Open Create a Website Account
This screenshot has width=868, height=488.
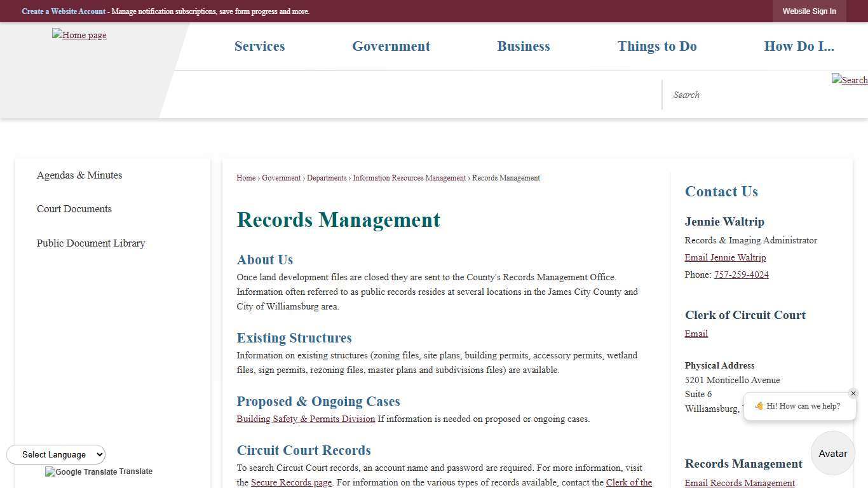pyautogui.click(x=63, y=11)
